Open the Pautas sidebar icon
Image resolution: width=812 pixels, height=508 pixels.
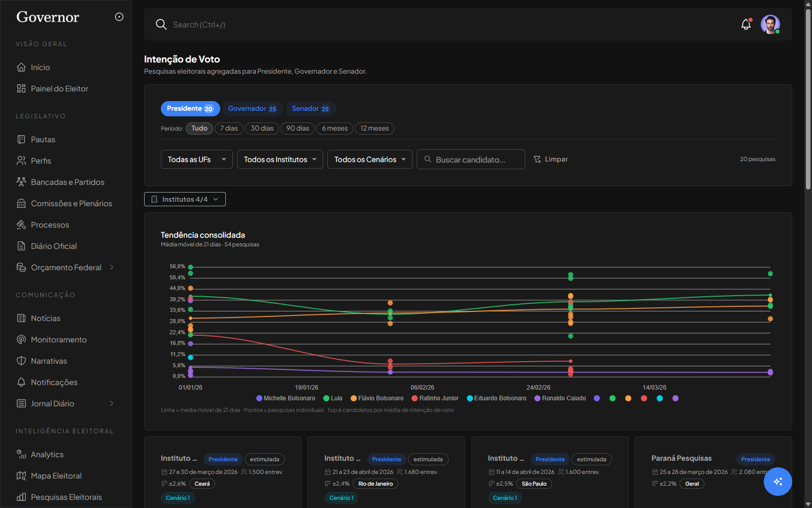tap(21, 139)
